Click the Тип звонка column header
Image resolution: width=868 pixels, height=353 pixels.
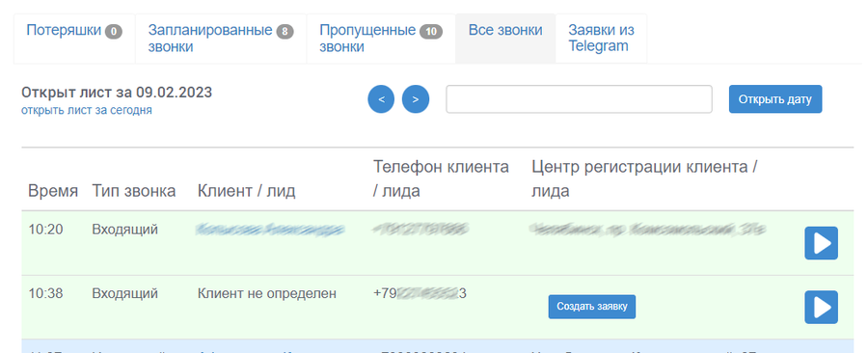(133, 191)
